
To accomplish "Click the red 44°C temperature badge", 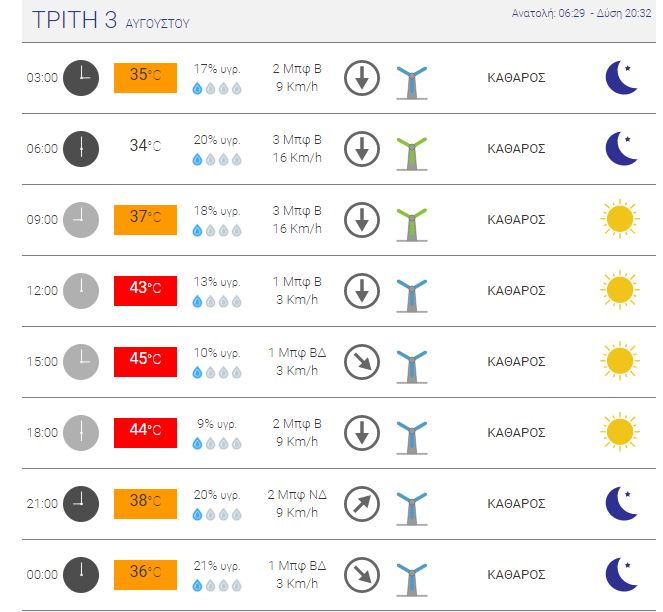I will coord(145,432).
